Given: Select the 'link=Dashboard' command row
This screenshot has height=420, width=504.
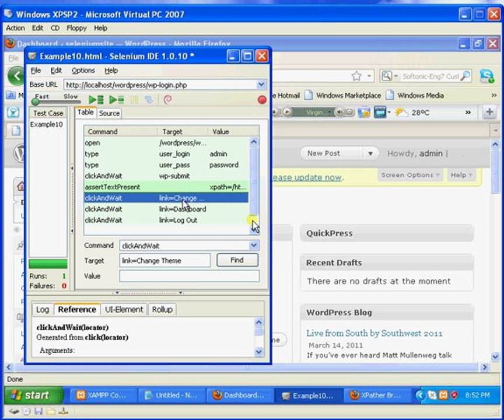Looking at the screenshot, I should [x=166, y=209].
